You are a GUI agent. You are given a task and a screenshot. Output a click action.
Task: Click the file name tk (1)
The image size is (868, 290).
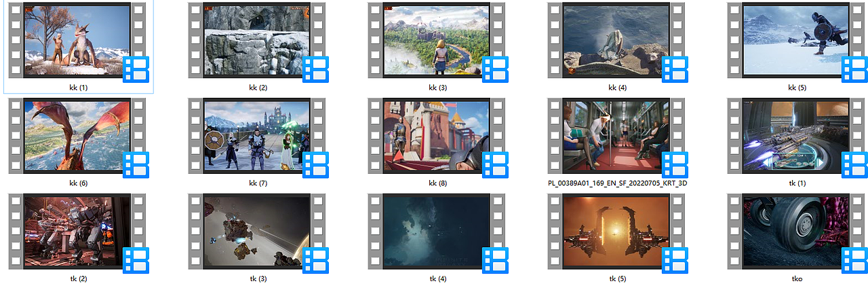point(797,183)
